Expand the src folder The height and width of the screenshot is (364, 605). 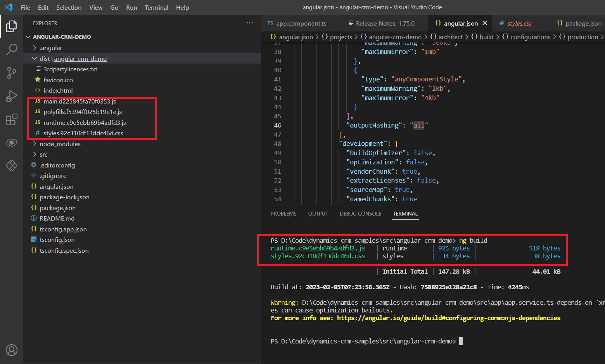click(43, 154)
